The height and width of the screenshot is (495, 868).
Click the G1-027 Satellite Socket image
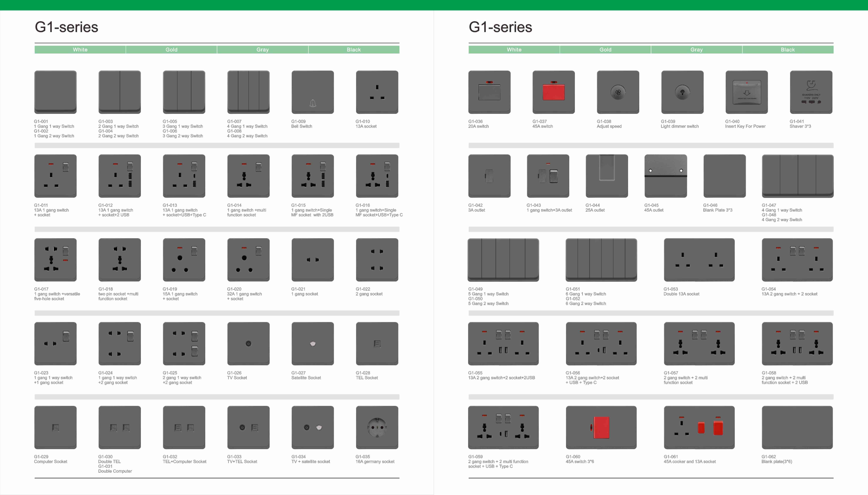click(313, 344)
